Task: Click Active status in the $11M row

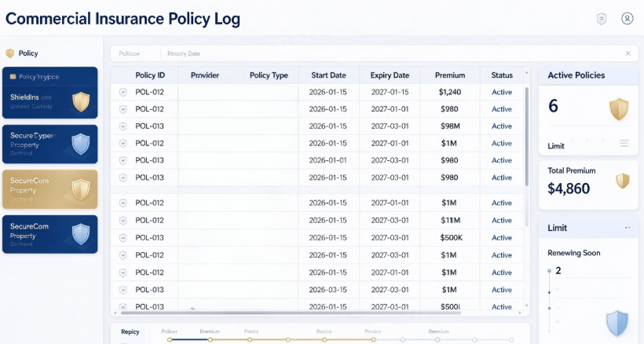Action: click(502, 221)
